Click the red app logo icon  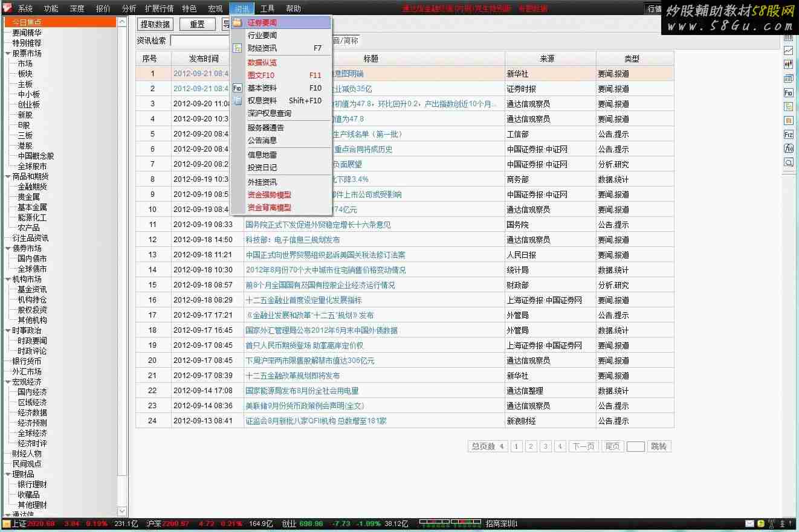[x=7, y=8]
